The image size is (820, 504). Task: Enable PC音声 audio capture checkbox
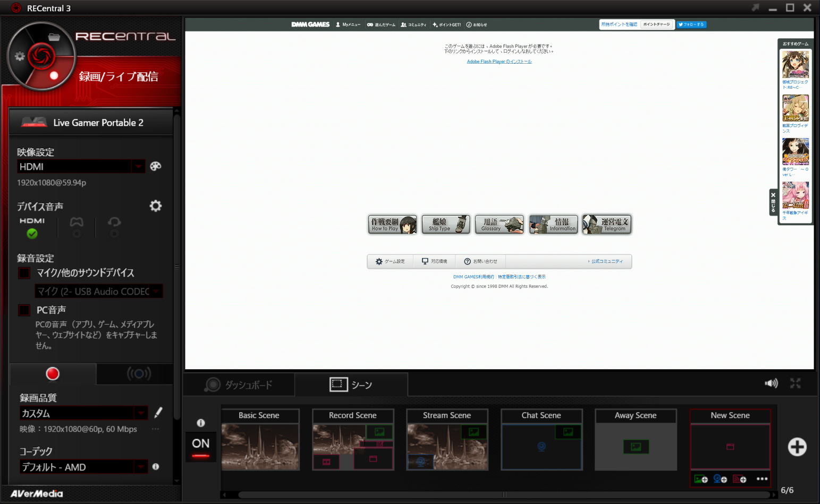[24, 310]
